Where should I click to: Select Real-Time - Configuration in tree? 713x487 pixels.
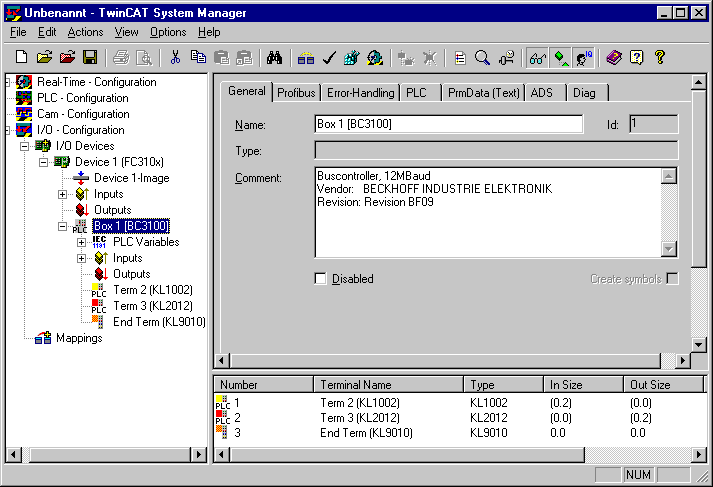pyautogui.click(x=96, y=82)
